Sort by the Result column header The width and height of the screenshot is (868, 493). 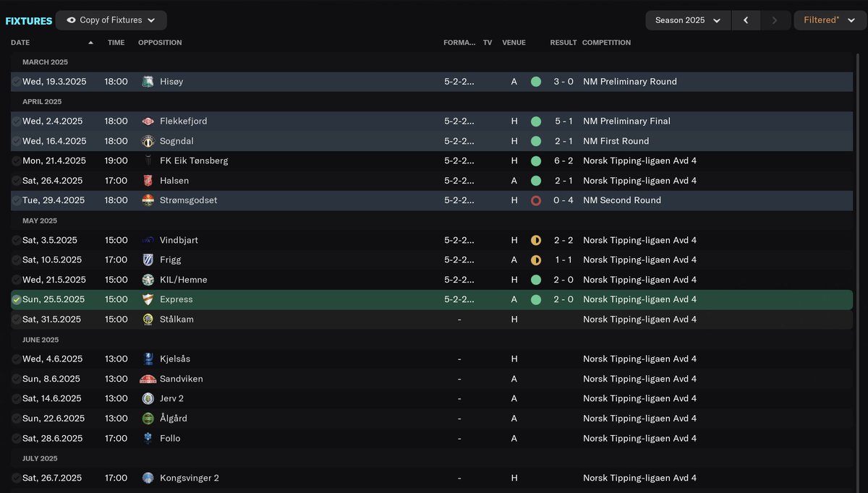pos(563,43)
